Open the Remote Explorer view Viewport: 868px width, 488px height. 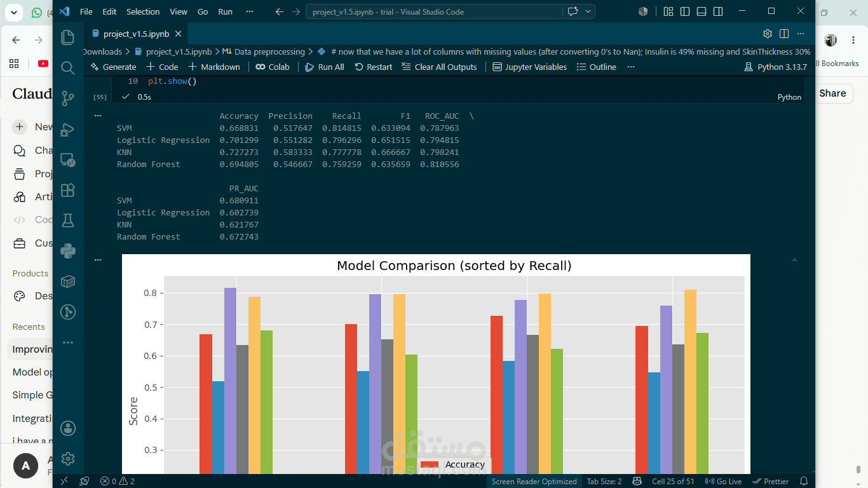point(68,159)
